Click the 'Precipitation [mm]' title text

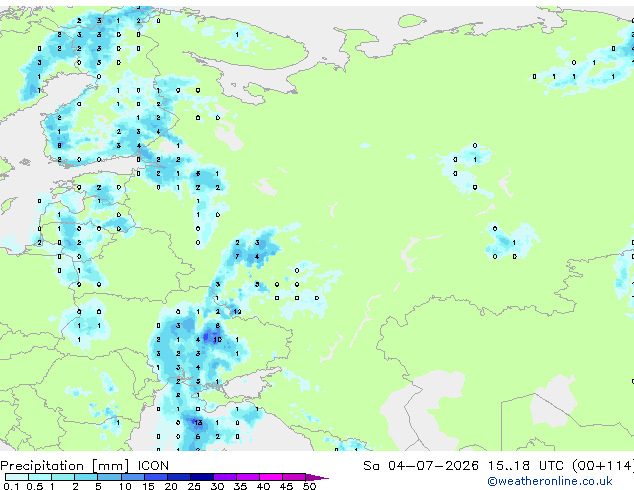tap(65, 466)
